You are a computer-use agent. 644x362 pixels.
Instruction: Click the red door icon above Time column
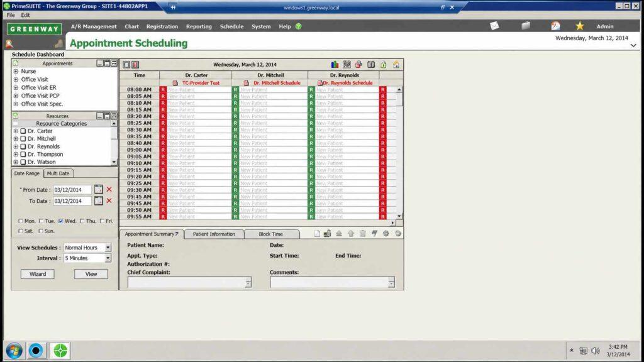(135, 65)
